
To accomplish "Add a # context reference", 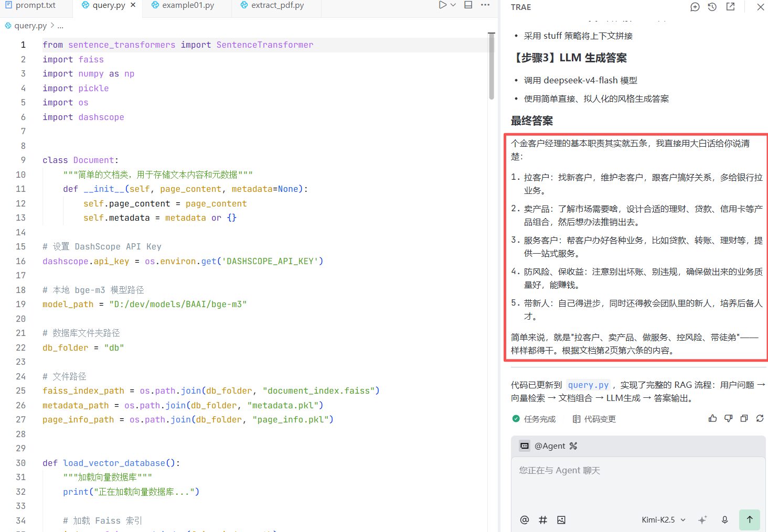I will [x=543, y=520].
